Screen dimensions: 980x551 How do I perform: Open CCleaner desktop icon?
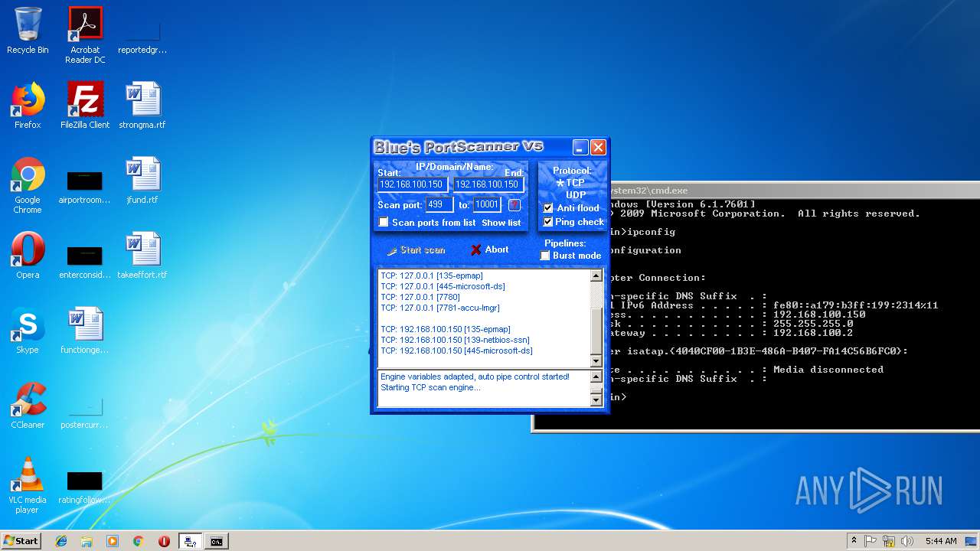(x=28, y=406)
